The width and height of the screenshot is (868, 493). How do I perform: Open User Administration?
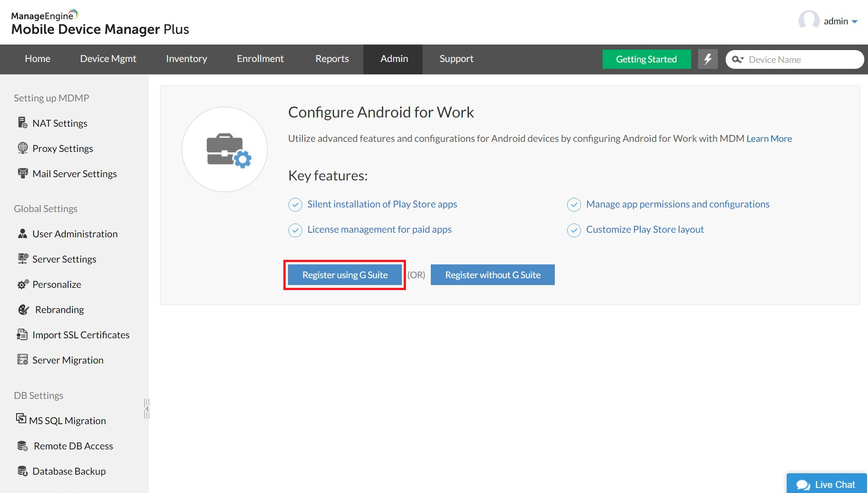[x=75, y=234]
